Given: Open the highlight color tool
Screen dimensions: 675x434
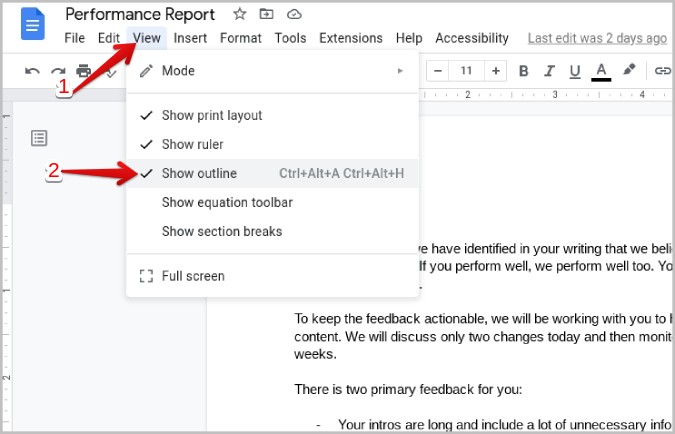Looking at the screenshot, I should point(629,70).
